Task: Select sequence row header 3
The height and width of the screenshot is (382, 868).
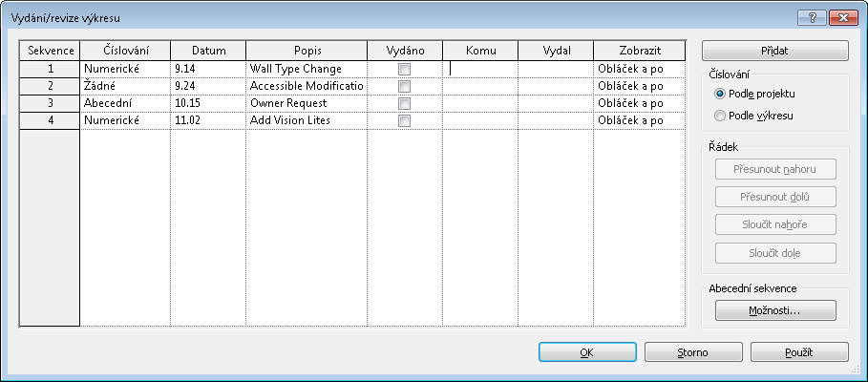Action: [x=50, y=103]
